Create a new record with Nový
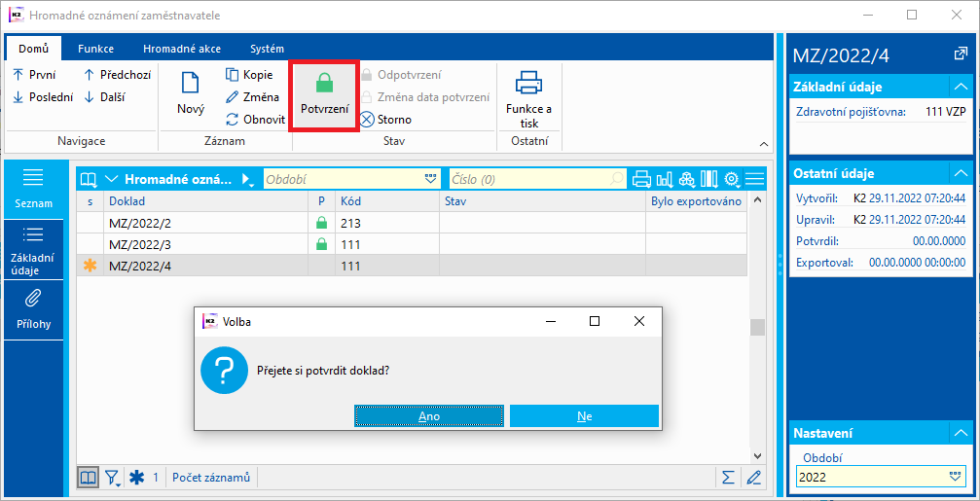The height and width of the screenshot is (501, 980). pyautogui.click(x=191, y=93)
